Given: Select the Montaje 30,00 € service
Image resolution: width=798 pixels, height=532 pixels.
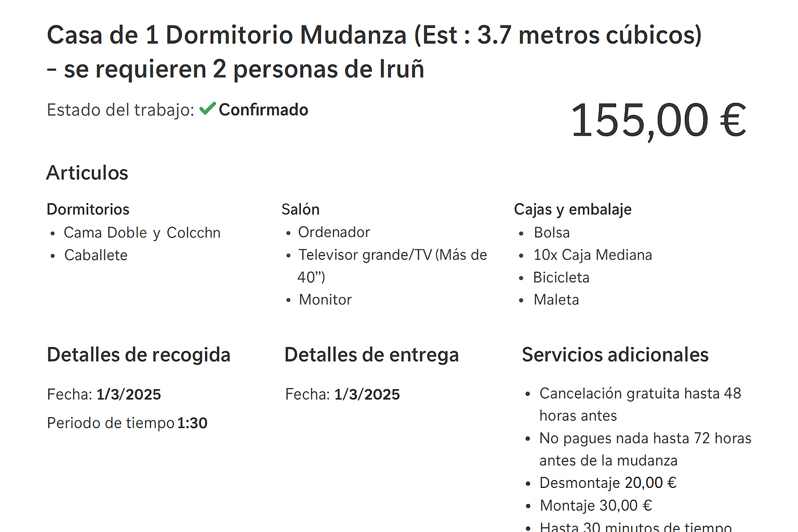Looking at the screenshot, I should pyautogui.click(x=595, y=506).
